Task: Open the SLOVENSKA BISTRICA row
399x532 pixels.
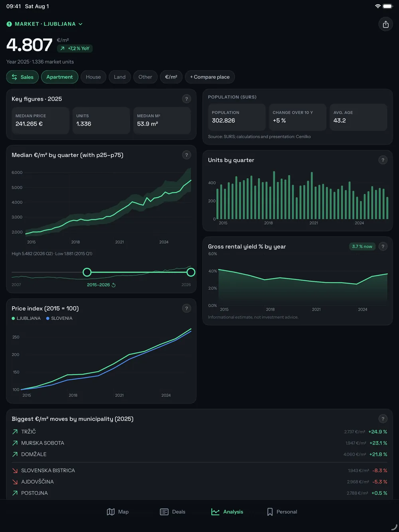Action: [199, 471]
